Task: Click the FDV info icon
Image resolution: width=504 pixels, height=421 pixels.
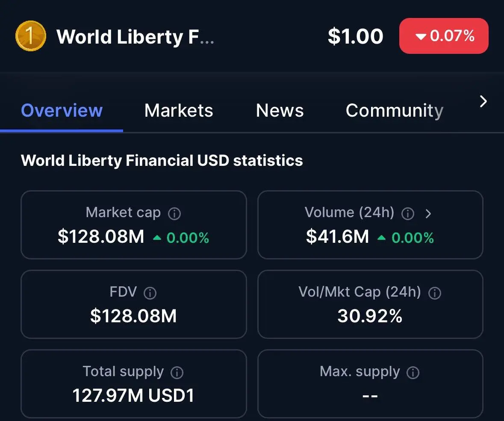Action: click(x=150, y=293)
